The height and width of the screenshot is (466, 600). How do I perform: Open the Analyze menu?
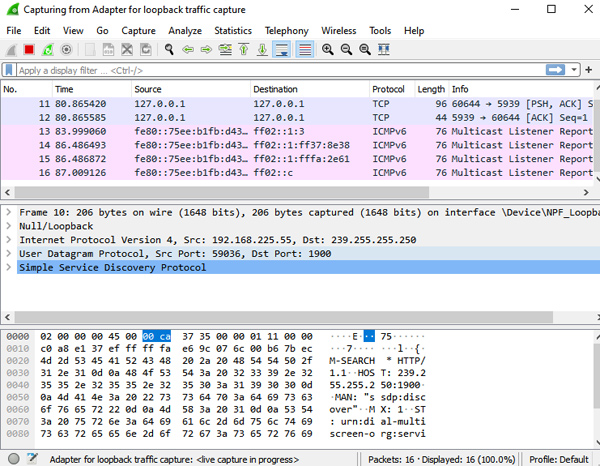point(185,31)
